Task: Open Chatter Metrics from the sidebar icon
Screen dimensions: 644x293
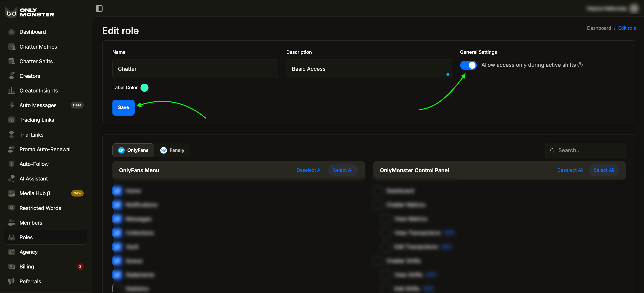Action: (12, 47)
